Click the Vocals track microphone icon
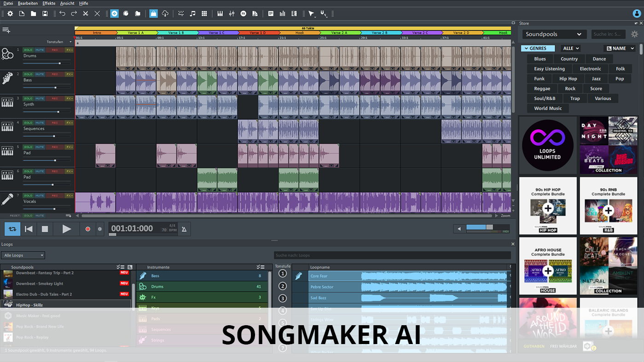The width and height of the screenshot is (644, 362). [x=7, y=200]
